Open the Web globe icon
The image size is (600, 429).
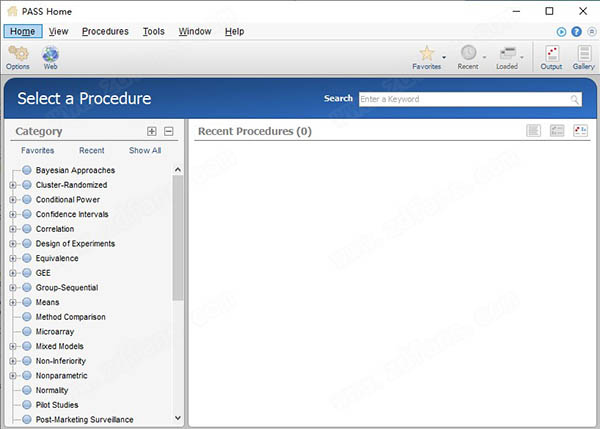[50, 54]
